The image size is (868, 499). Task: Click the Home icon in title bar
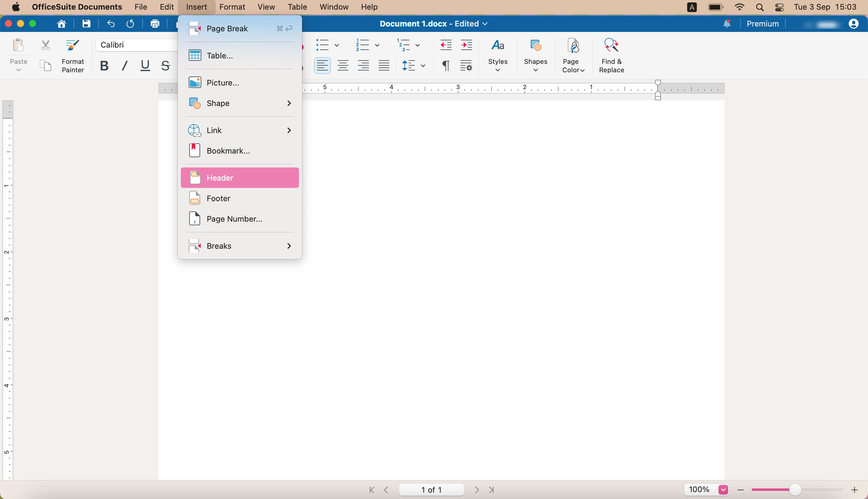point(61,24)
